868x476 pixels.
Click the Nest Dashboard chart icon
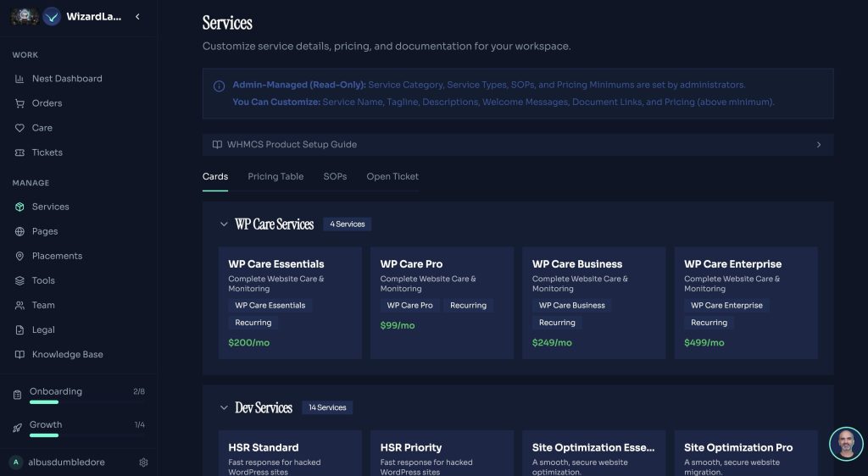pyautogui.click(x=19, y=79)
